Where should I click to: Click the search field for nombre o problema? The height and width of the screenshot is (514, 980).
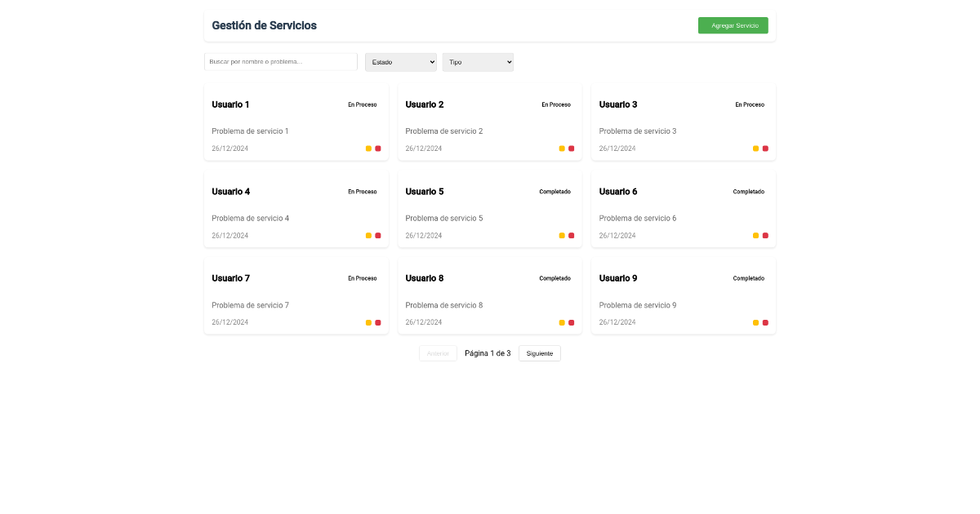pos(280,61)
